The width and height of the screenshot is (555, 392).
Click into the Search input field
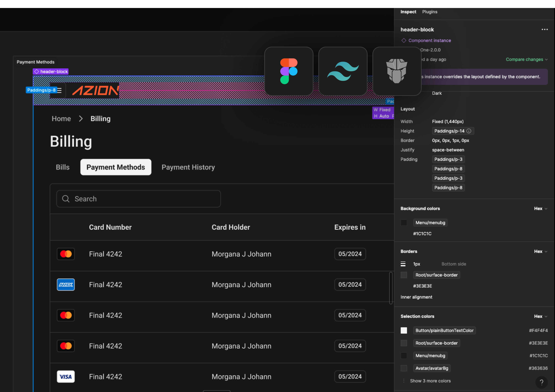click(145, 199)
